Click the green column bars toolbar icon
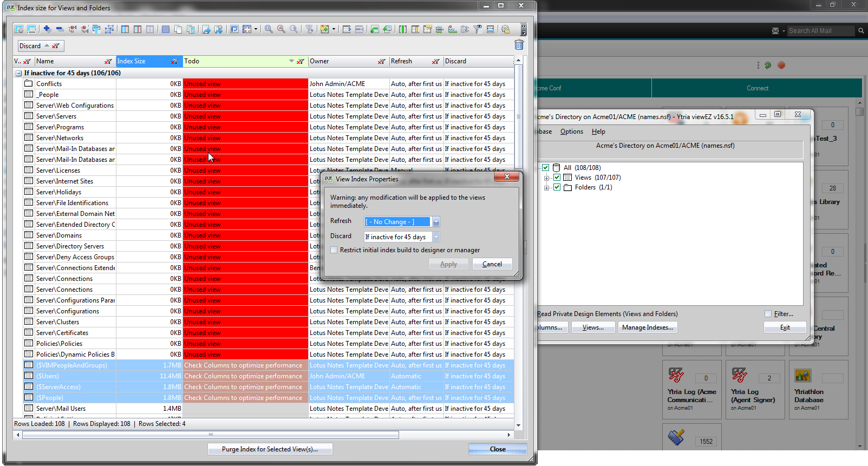The height and width of the screenshot is (466, 868). [x=402, y=29]
